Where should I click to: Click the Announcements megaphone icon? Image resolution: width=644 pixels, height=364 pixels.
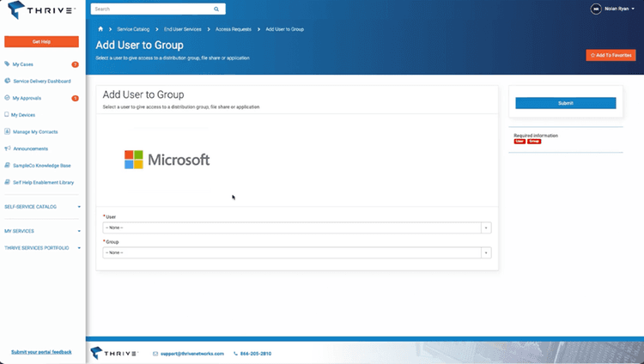coord(7,148)
